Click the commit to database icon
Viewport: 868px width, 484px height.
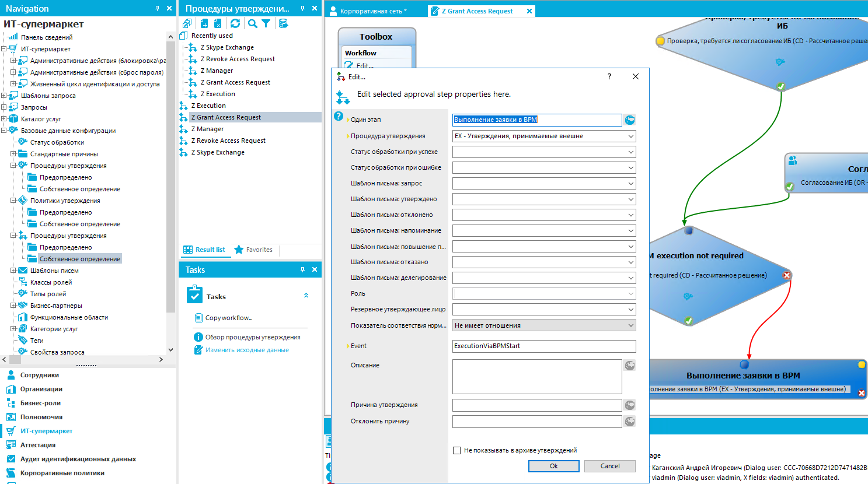283,23
